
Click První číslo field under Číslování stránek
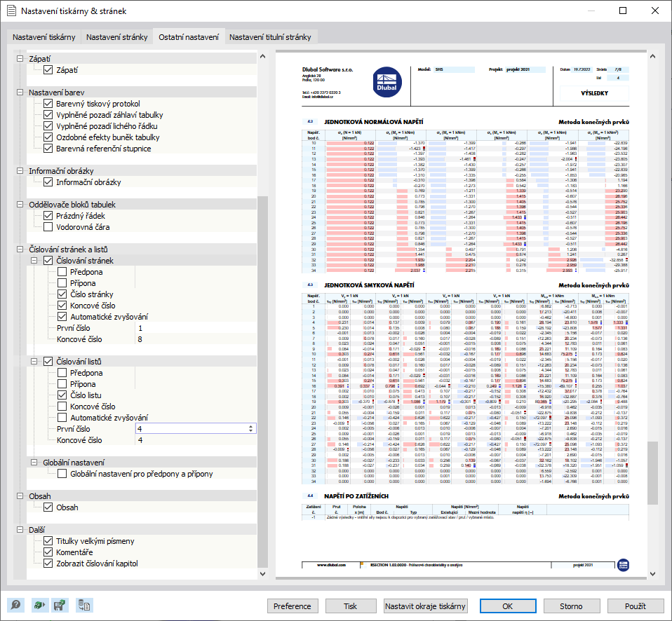pyautogui.click(x=196, y=328)
